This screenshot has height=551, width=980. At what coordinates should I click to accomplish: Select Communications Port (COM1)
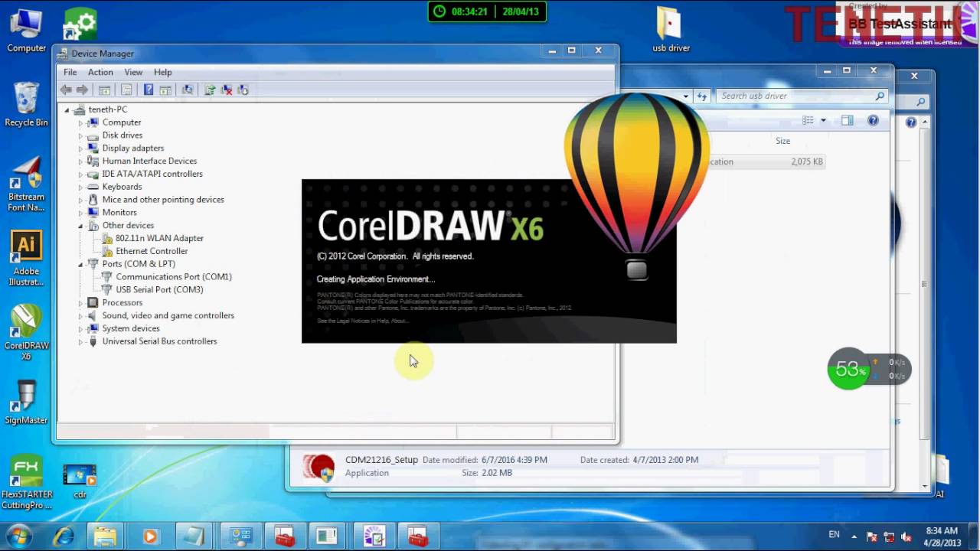pos(174,277)
